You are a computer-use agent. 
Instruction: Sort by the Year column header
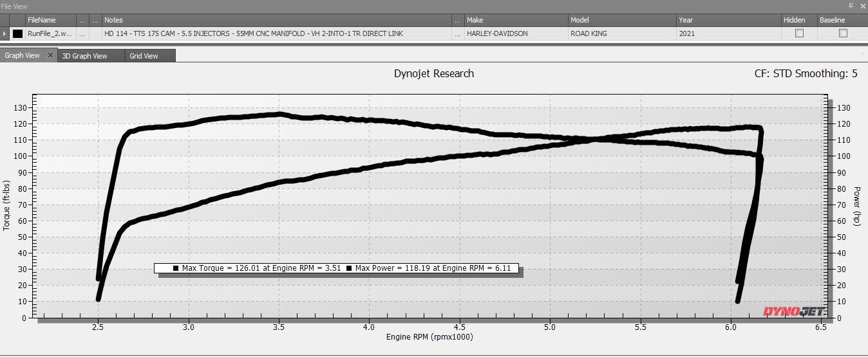click(x=728, y=20)
